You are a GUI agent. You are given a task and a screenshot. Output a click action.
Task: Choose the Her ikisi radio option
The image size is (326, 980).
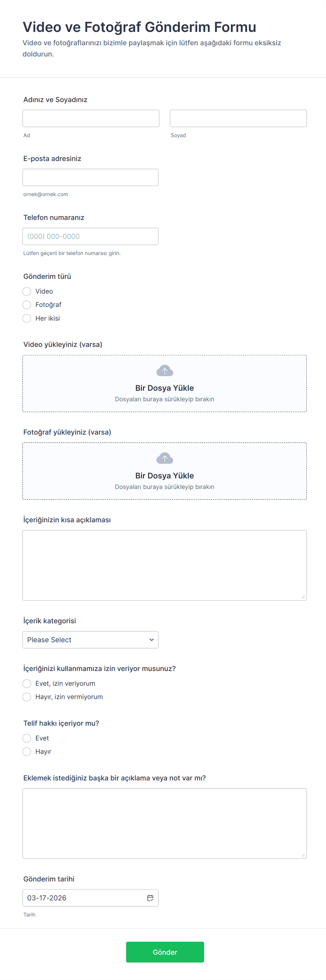(27, 318)
